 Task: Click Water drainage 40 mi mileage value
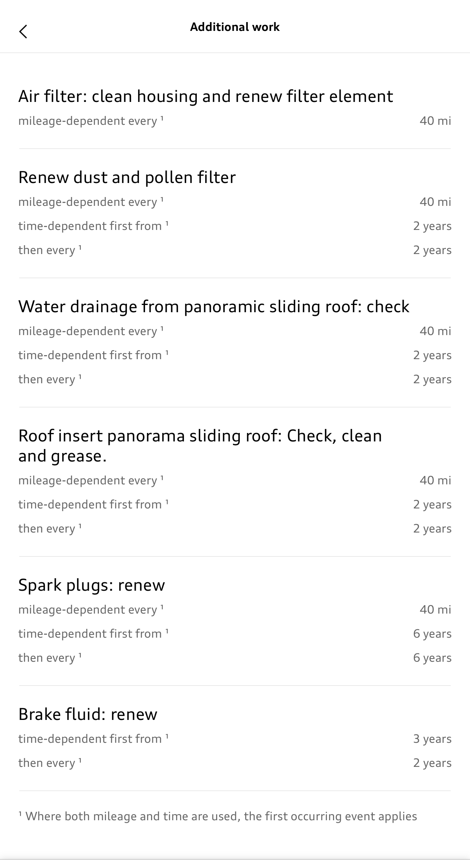435,331
